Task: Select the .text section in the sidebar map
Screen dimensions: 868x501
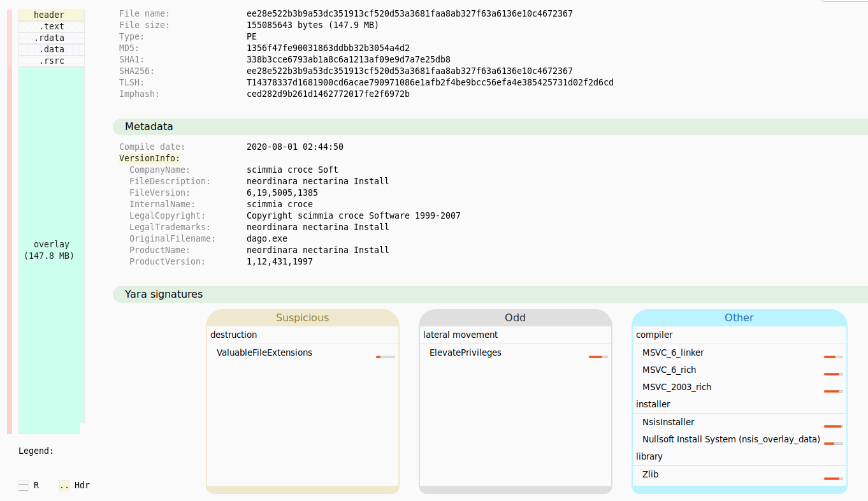Action: pyautogui.click(x=51, y=25)
